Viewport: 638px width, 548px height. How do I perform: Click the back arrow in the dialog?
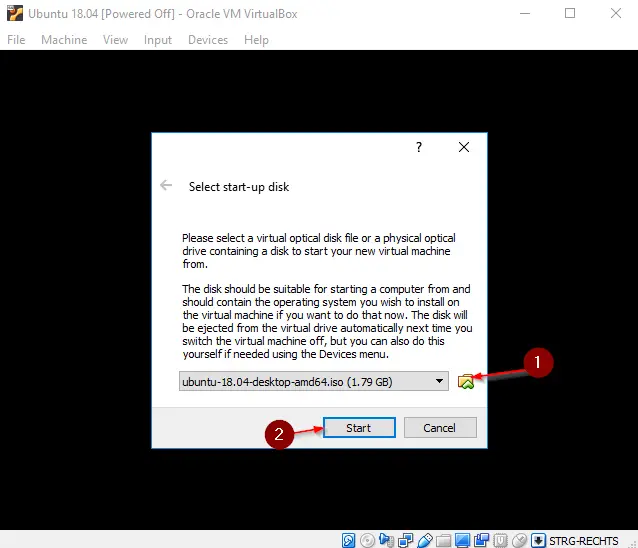tap(166, 186)
